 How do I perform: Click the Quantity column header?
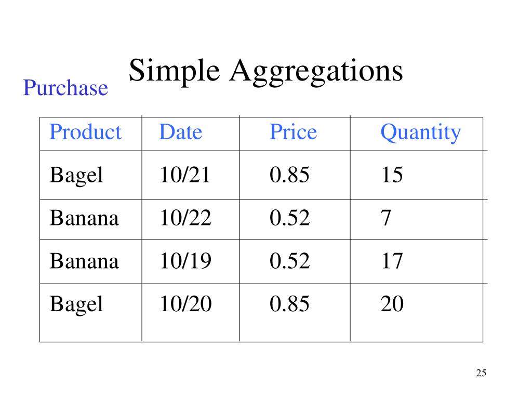pyautogui.click(x=421, y=132)
